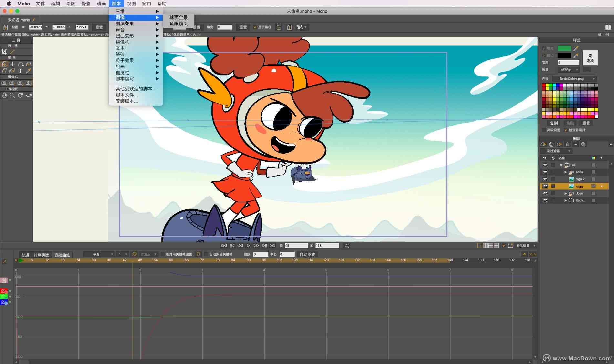Open the 无过滤器 layer filter dropdown
The height and width of the screenshot is (364, 614).
click(x=556, y=151)
